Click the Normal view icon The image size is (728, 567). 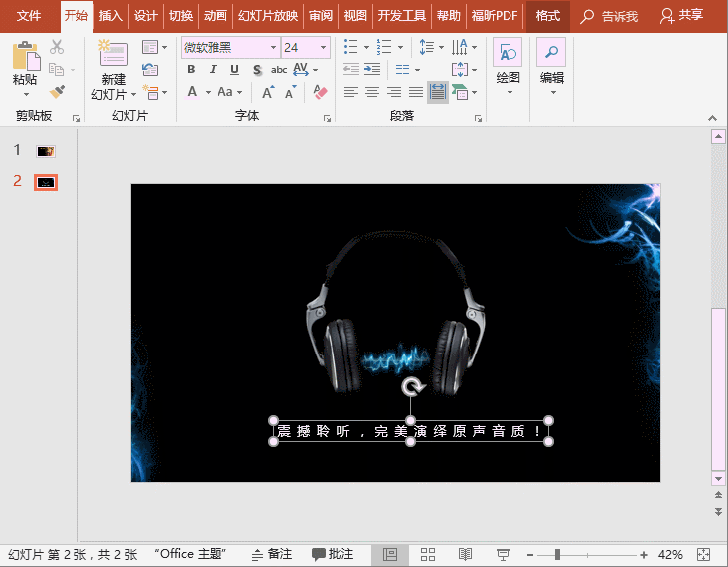click(390, 554)
